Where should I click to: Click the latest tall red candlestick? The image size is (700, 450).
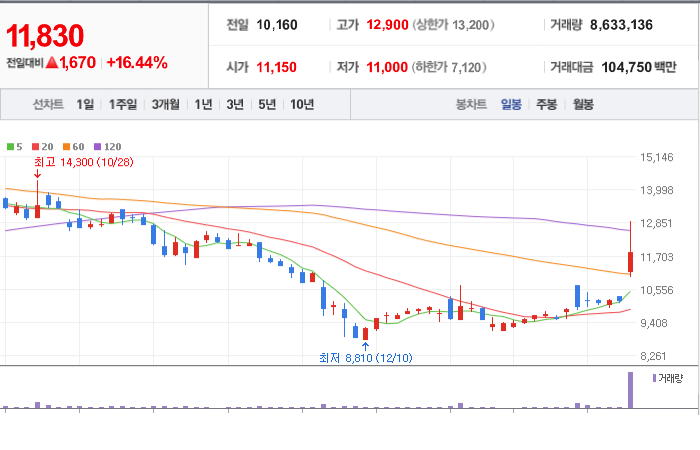tap(630, 262)
